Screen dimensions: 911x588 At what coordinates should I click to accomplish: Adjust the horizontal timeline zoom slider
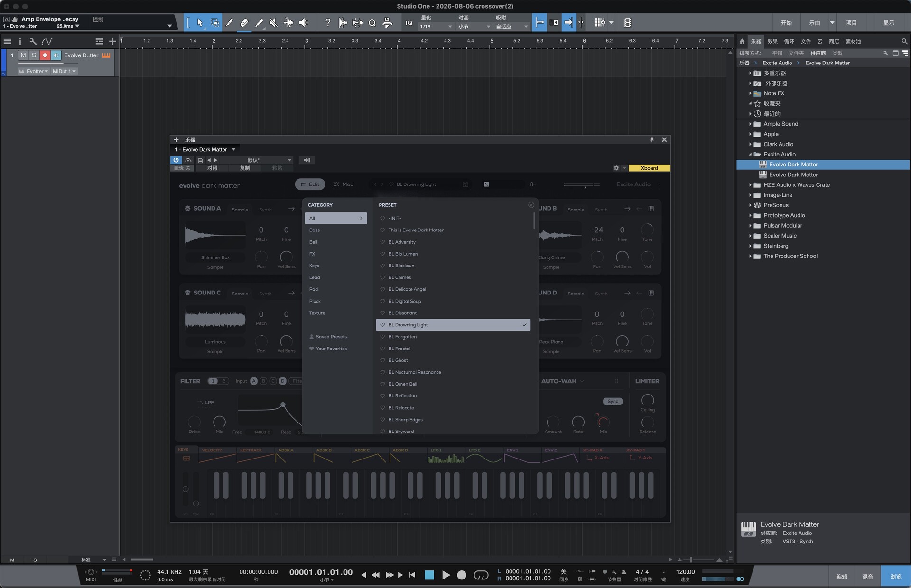(x=698, y=560)
